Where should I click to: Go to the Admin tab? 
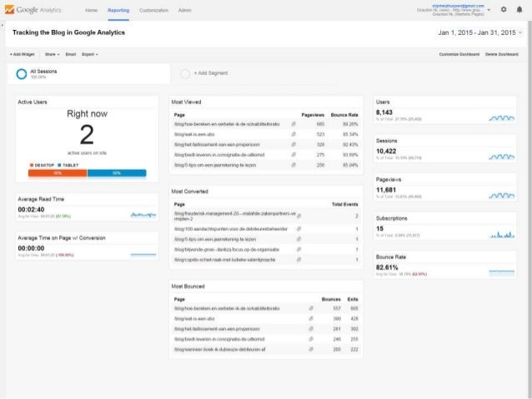tap(187, 9)
